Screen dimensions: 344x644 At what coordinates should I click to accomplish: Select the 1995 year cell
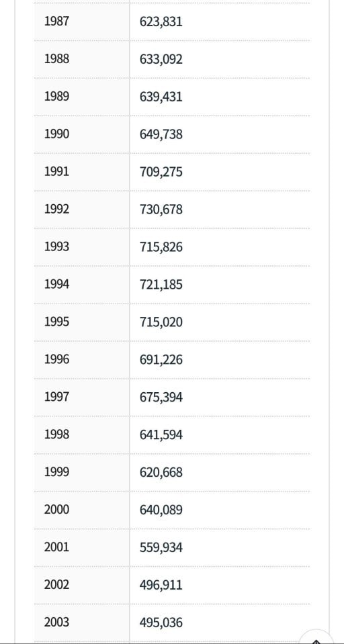click(82, 322)
